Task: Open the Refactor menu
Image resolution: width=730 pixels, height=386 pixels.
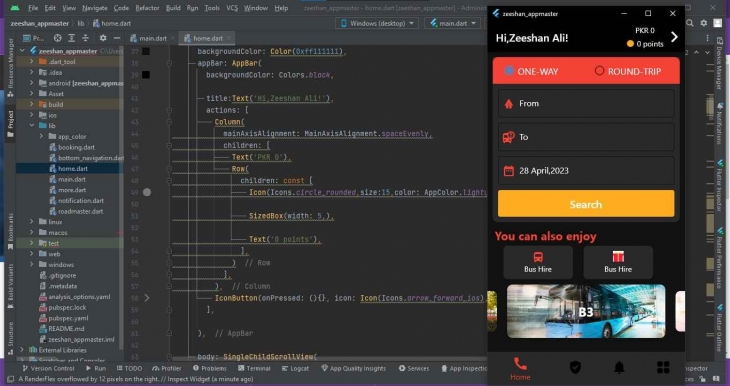Action: pos(147,8)
